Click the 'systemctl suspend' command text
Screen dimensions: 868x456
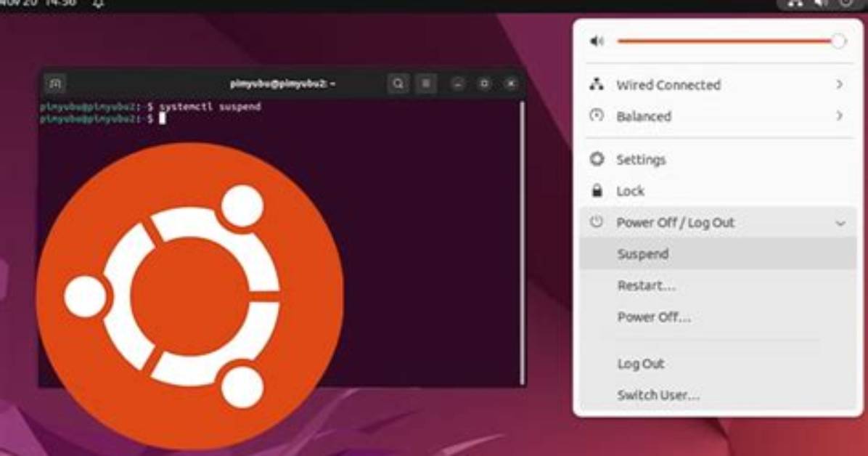(210, 107)
